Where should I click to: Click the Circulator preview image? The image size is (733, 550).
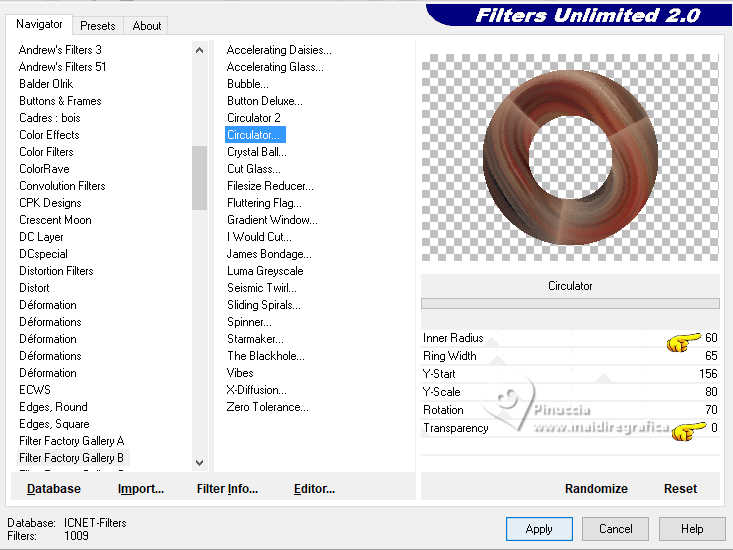pos(570,157)
